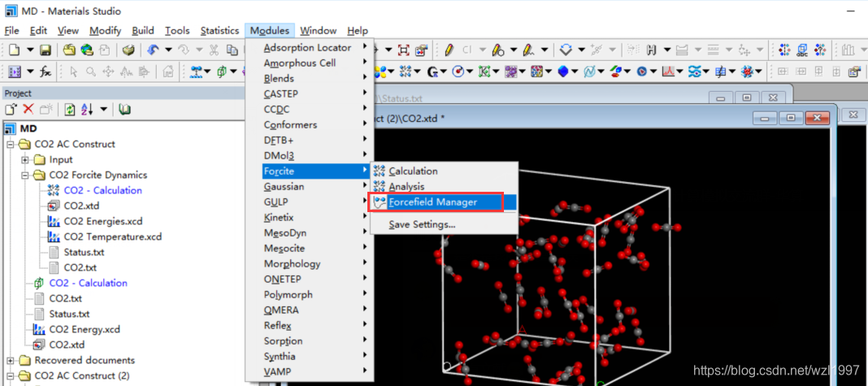This screenshot has width=868, height=386.
Task: Expand the Input folder in tree
Action: 25,159
